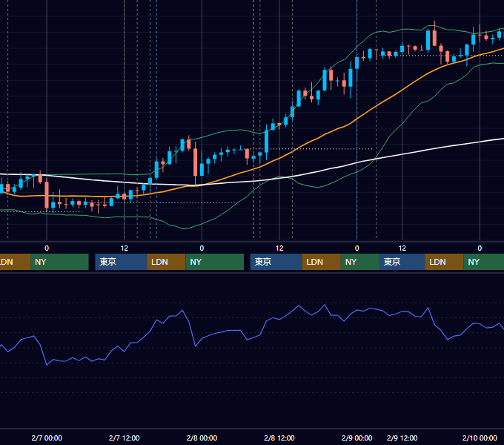The width and height of the screenshot is (504, 445).
Task: Select the 東京 session block above 2/7 12:00
Action: point(121,262)
